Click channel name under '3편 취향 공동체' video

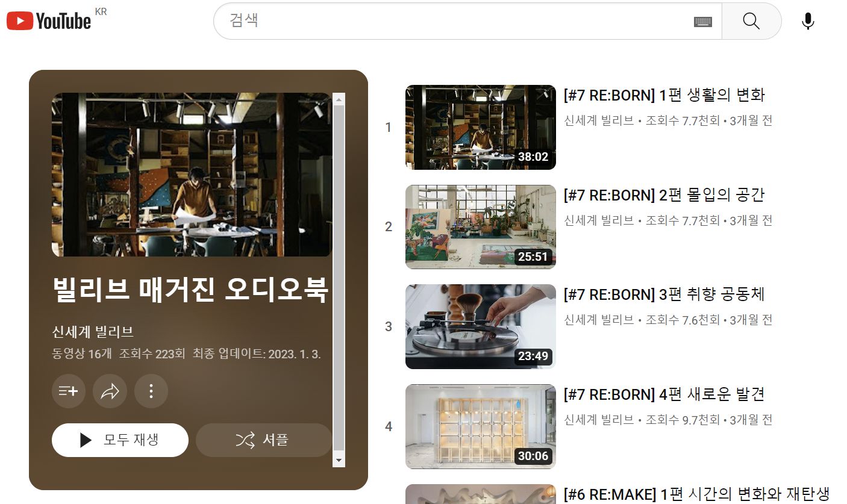[599, 320]
